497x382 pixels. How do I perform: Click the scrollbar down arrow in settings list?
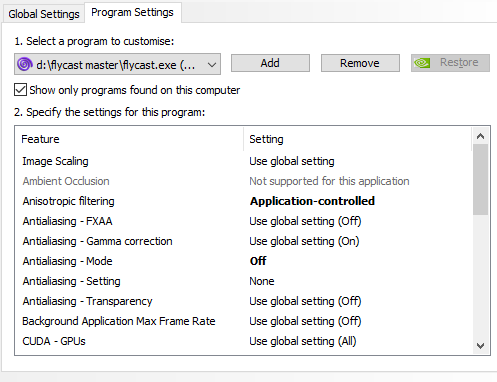pos(480,346)
